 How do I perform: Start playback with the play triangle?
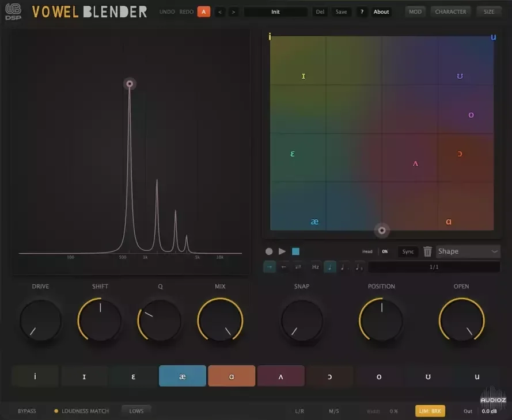[282, 251]
